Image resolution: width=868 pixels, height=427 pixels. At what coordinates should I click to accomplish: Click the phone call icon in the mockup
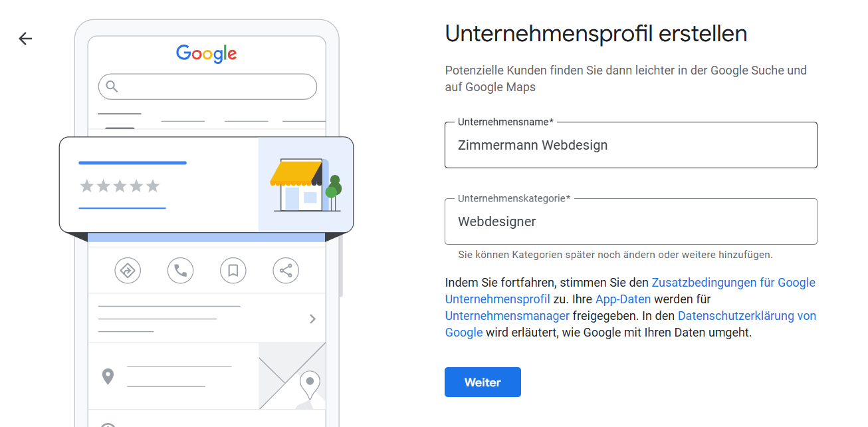click(x=180, y=271)
